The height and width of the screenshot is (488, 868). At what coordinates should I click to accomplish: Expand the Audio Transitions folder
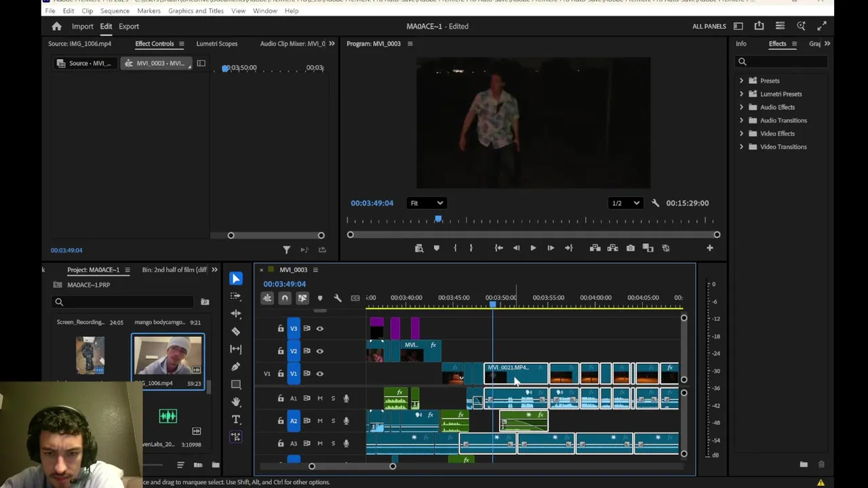point(741,121)
